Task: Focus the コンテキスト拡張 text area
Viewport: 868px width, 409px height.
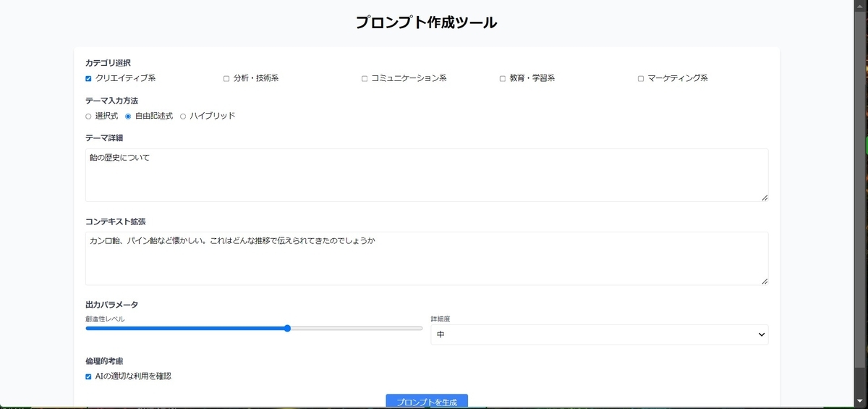Action: tap(427, 258)
